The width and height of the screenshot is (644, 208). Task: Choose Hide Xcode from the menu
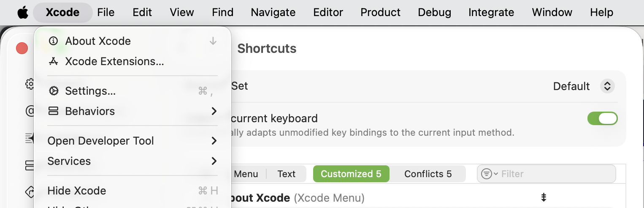[x=77, y=191]
